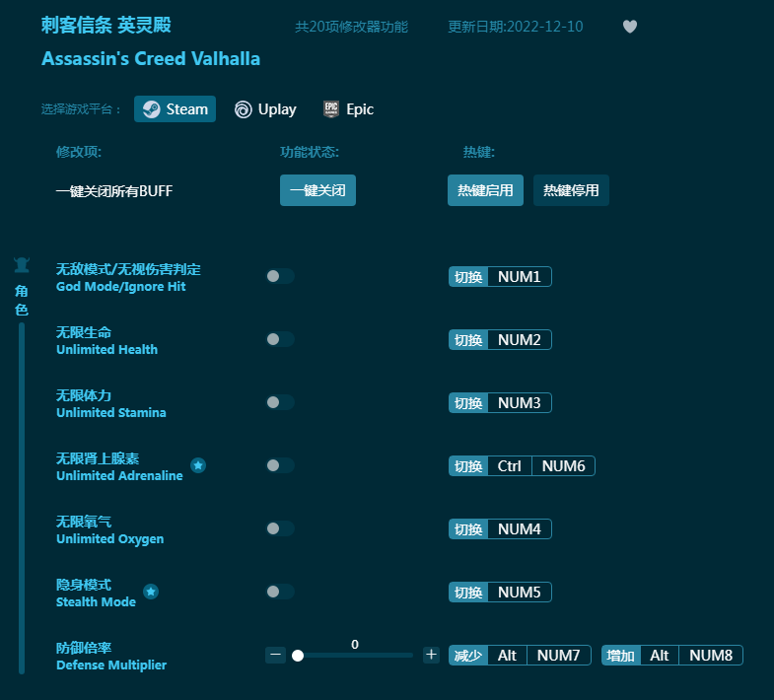Viewport: 774px width, 700px height.
Task: Click NUM4 hotkey for Unlimited Oxygen
Action: pyautogui.click(x=520, y=529)
